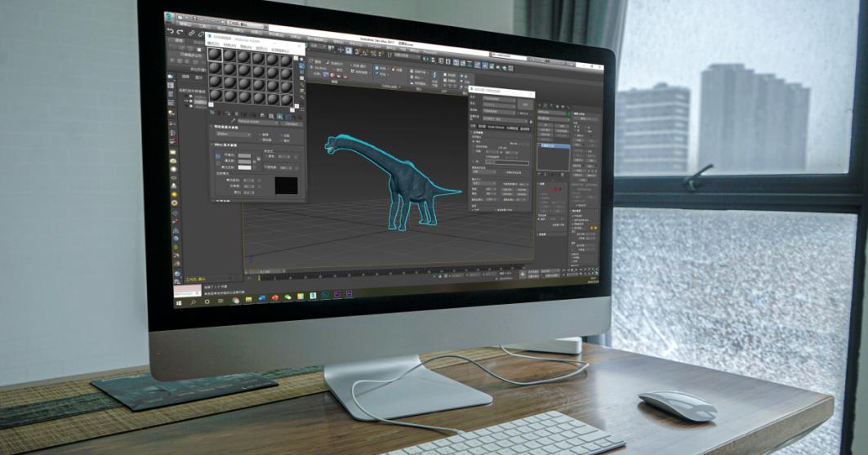The width and height of the screenshot is (868, 455).
Task: Open the Rendered Frame Window icon
Action: click(492, 66)
